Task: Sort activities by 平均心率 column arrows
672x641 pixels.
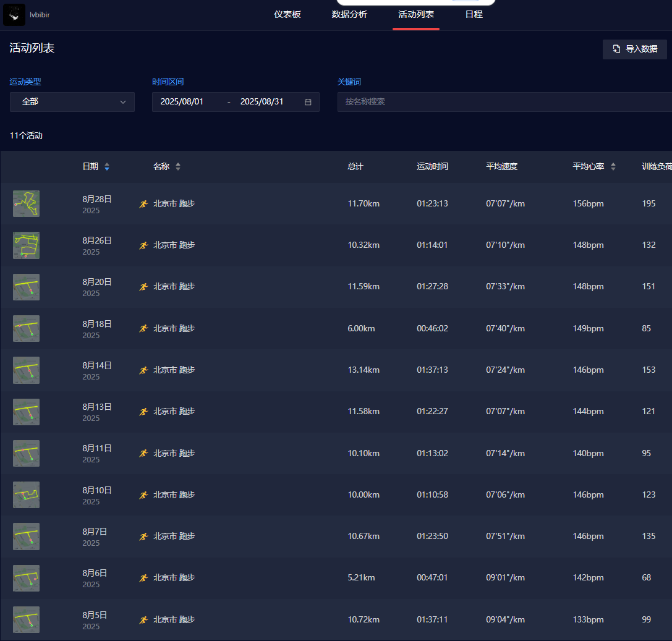Action: click(613, 167)
